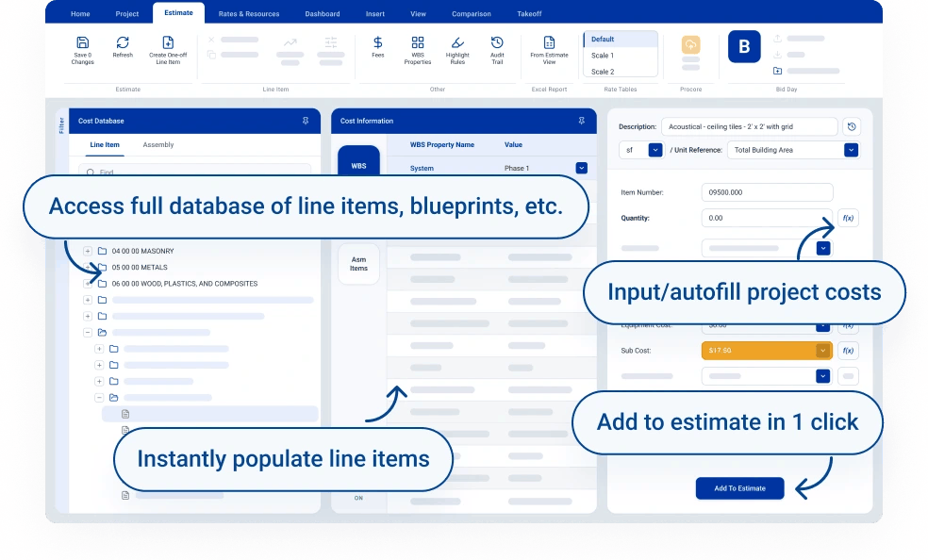Click the Procore cloud icon
Screen dimensions: 928x560
click(690, 44)
